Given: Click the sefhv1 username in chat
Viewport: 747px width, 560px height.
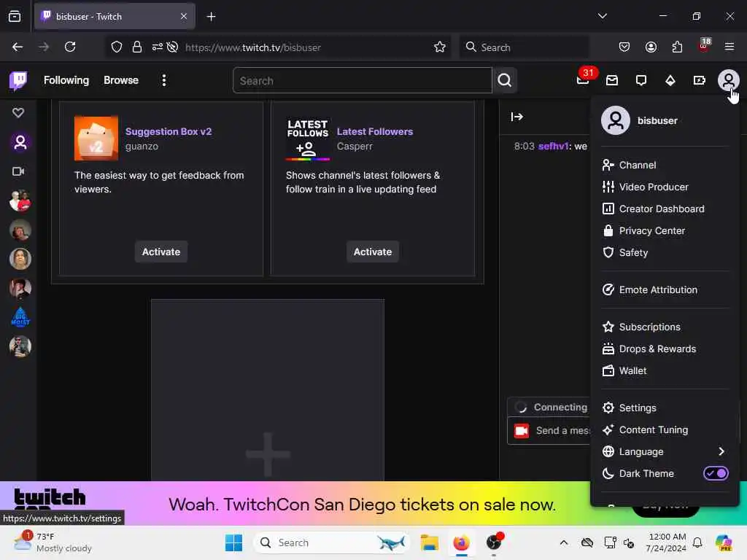Looking at the screenshot, I should 553,146.
